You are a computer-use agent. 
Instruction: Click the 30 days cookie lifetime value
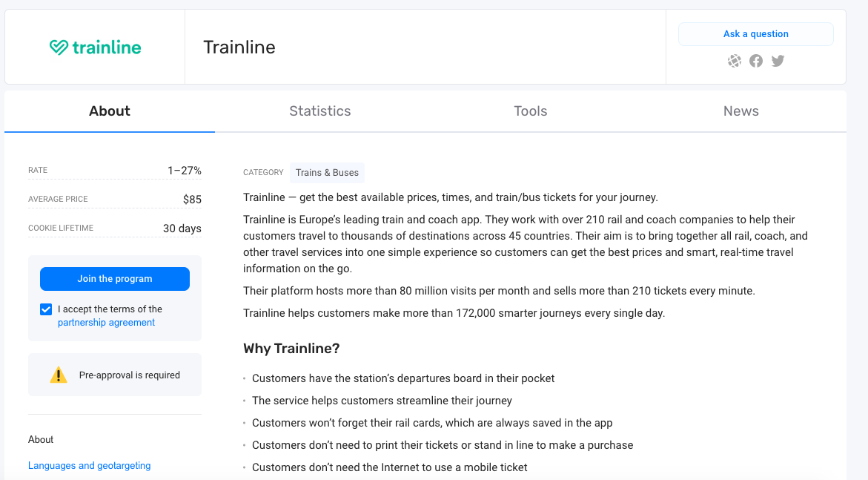[x=182, y=229]
